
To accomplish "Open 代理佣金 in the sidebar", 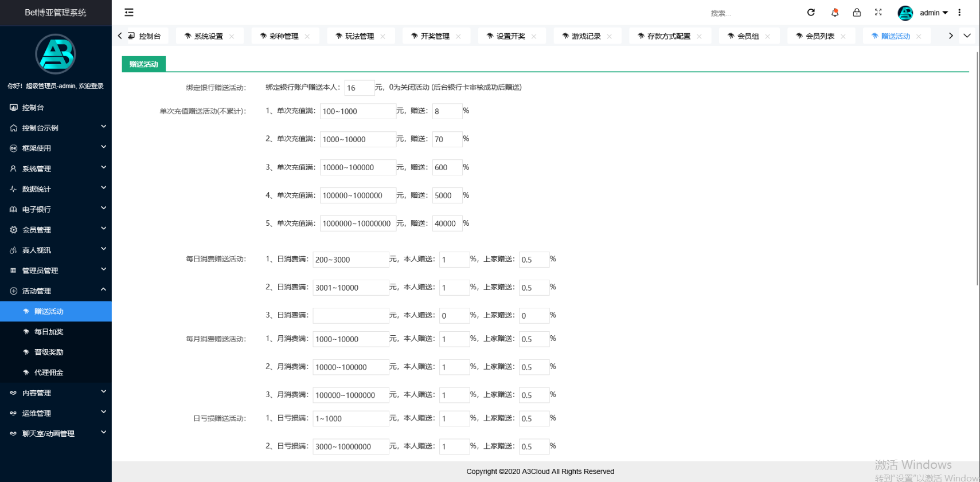I will (x=56, y=372).
